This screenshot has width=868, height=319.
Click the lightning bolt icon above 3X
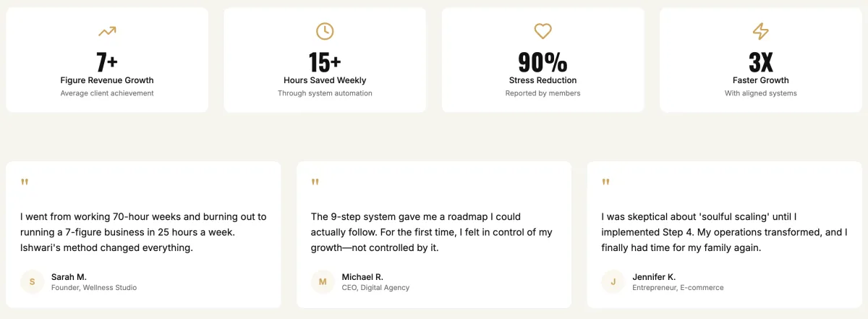pyautogui.click(x=760, y=31)
